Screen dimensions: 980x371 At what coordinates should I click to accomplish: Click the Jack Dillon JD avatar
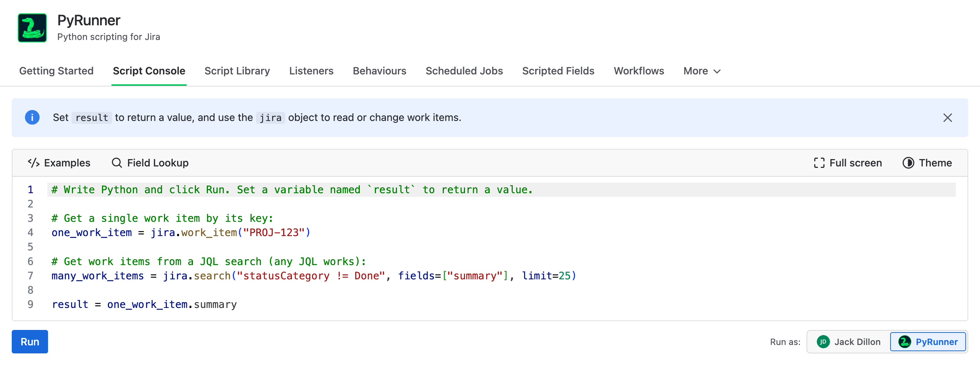coord(823,342)
